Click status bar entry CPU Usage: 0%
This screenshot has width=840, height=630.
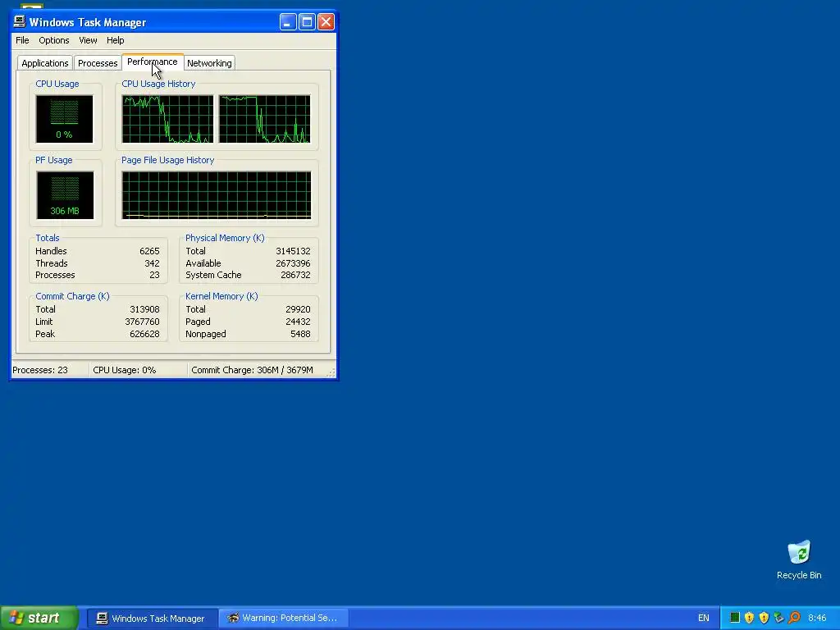click(125, 370)
